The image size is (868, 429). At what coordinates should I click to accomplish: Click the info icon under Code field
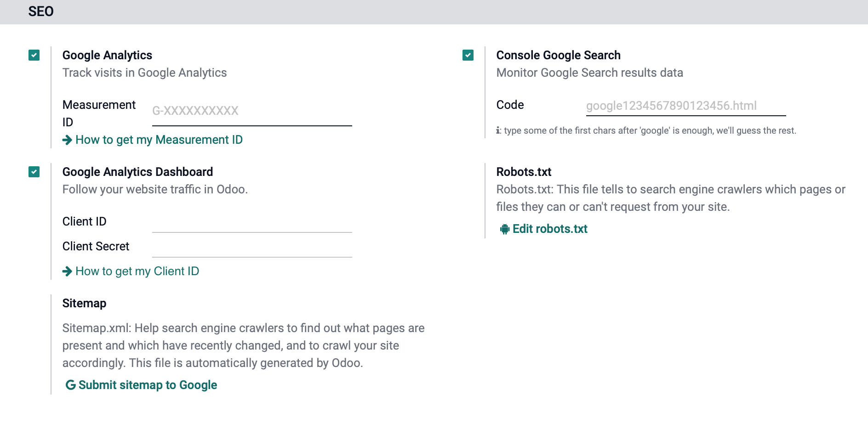click(x=498, y=130)
